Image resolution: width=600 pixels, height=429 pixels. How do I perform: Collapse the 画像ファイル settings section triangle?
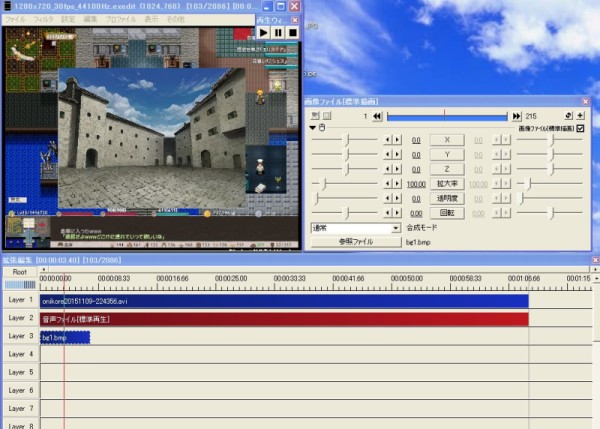pos(313,127)
